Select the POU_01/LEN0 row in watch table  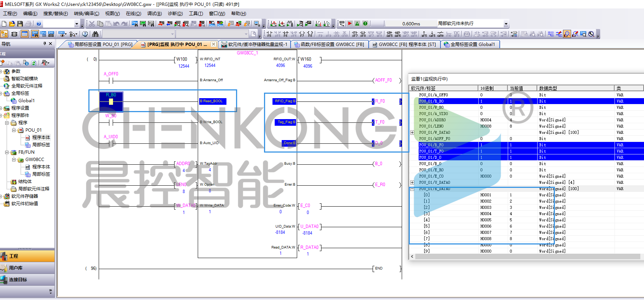(x=527, y=126)
